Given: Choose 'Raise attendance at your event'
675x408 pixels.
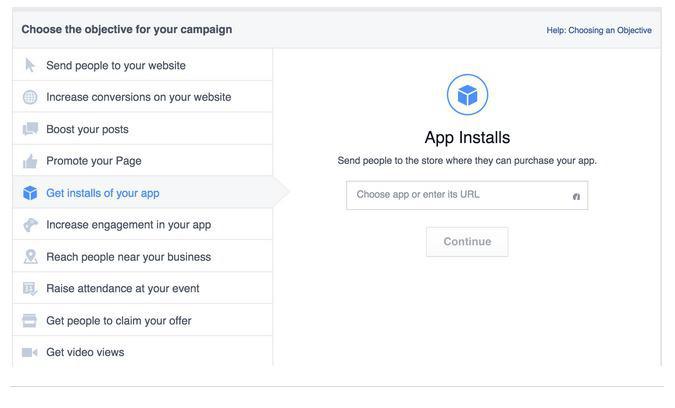Looking at the screenshot, I should point(122,289).
